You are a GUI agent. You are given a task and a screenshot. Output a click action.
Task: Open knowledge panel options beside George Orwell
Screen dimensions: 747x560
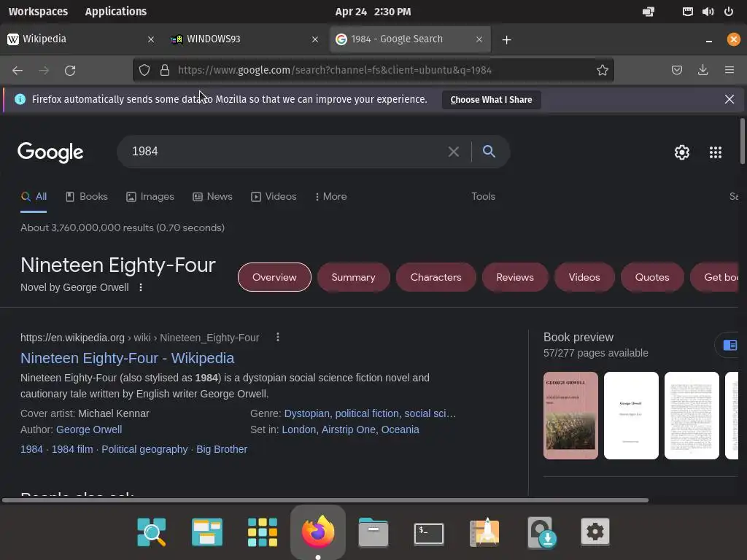141,287
